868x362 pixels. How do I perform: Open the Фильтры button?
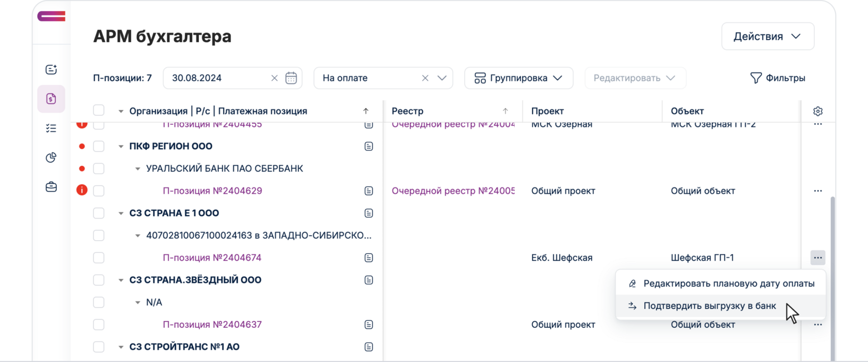pyautogui.click(x=778, y=78)
